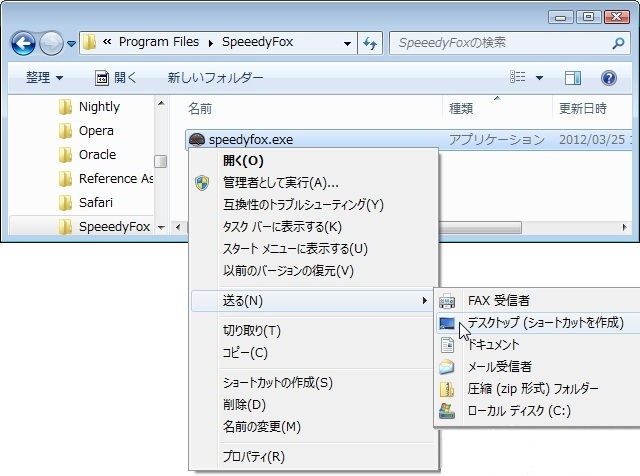Click the file list horizontal scroll left arrow
Viewport: 640px width, 476px height.
(x=178, y=227)
